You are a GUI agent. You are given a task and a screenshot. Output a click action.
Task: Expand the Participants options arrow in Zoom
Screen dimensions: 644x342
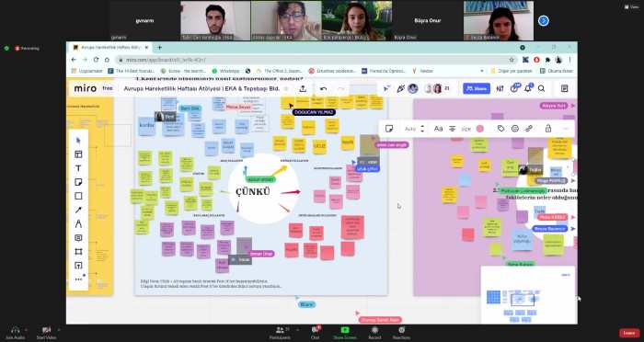[297, 330]
